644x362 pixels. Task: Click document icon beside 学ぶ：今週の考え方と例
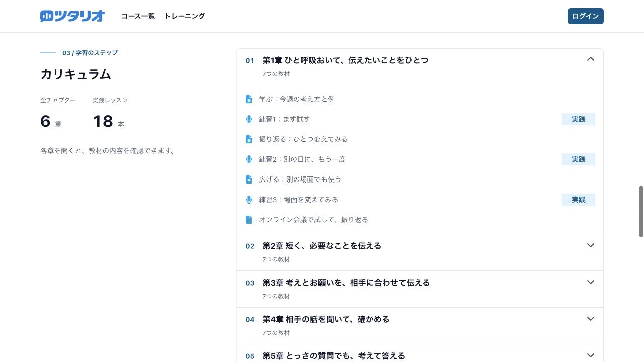click(249, 99)
